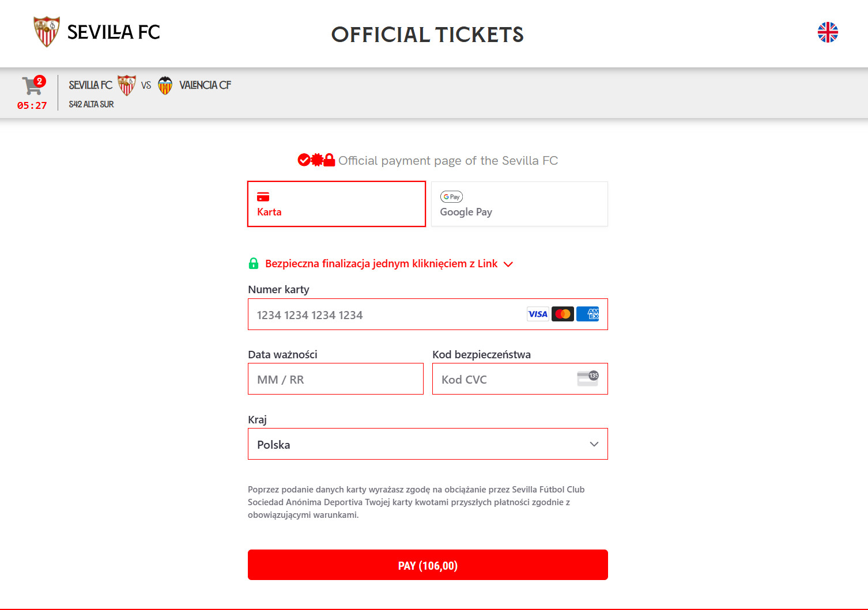The width and height of the screenshot is (868, 610).
Task: Click the Visa card brand icon
Action: pos(538,314)
